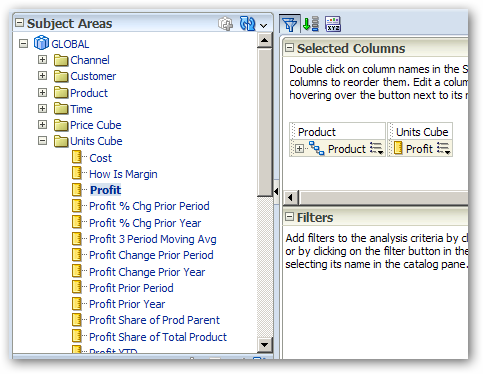Collapse the Selected Columns section
Viewport: 483px width, 374px height.
point(290,48)
